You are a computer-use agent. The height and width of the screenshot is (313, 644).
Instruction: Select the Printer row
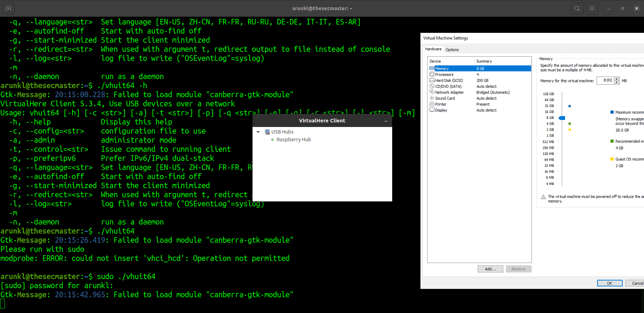480,104
